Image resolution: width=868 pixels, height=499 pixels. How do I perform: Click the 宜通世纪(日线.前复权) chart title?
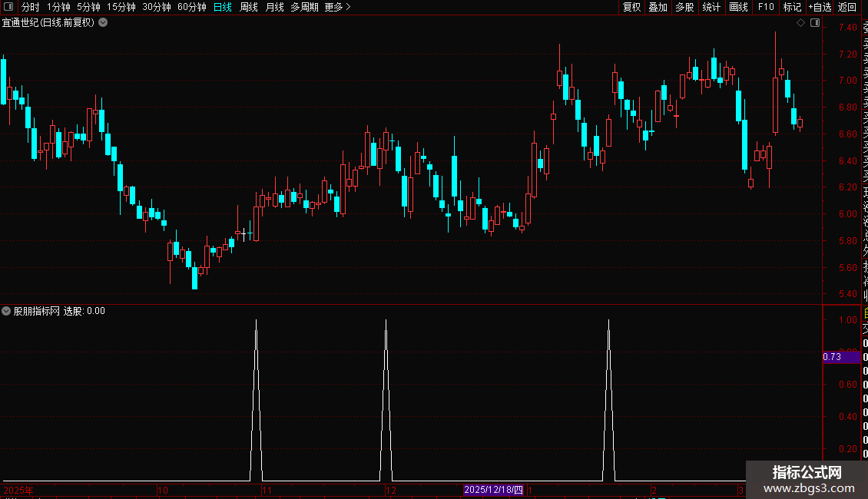point(48,23)
